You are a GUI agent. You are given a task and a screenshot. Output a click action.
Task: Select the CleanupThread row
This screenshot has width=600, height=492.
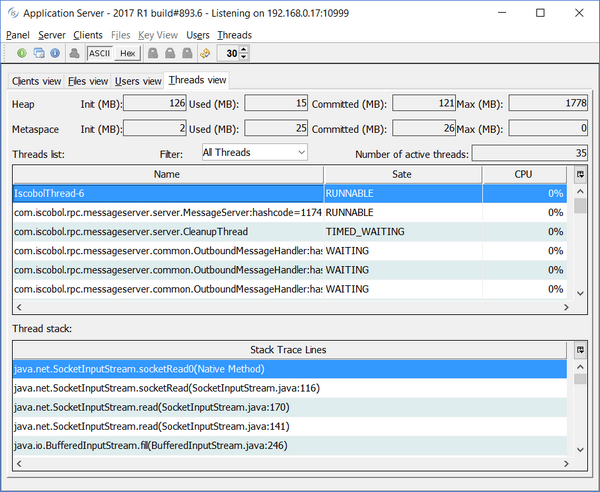(x=166, y=231)
